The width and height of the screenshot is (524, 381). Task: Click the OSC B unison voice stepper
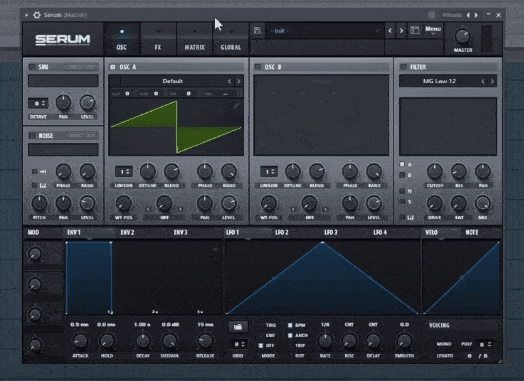point(269,172)
